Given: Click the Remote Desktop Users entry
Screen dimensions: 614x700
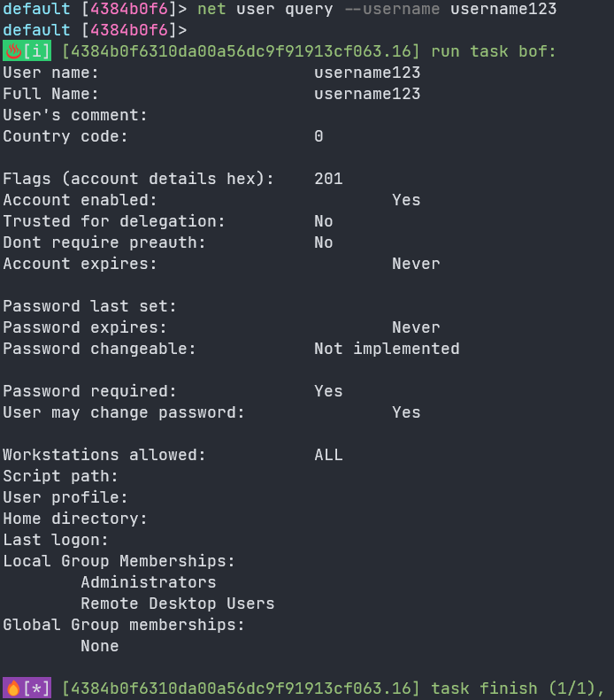Looking at the screenshot, I should point(178,604).
